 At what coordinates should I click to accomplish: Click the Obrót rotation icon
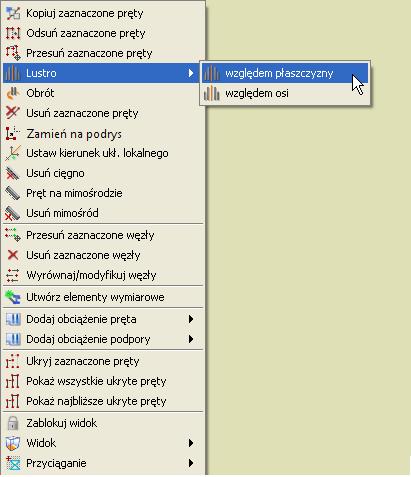point(13,93)
